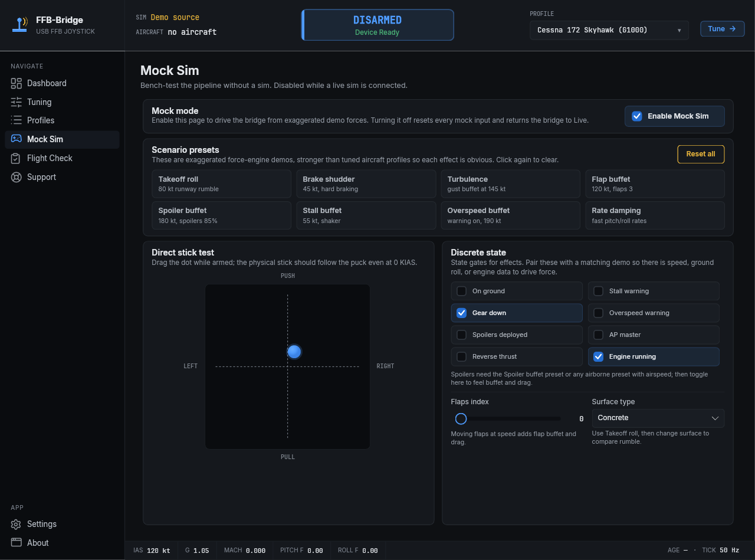This screenshot has height=560, width=755.
Task: Select the Rate damping preset
Action: click(x=655, y=215)
